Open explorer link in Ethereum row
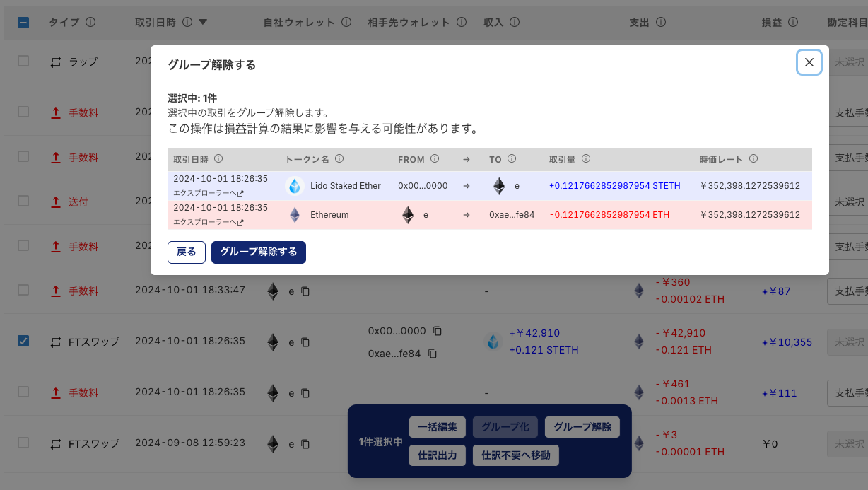The width and height of the screenshot is (868, 490). [x=209, y=222]
